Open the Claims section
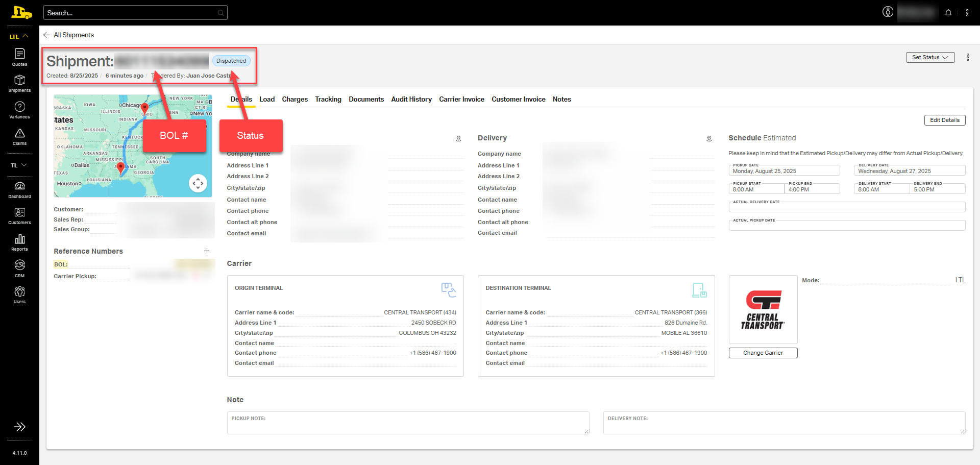The image size is (980, 465). click(x=19, y=137)
